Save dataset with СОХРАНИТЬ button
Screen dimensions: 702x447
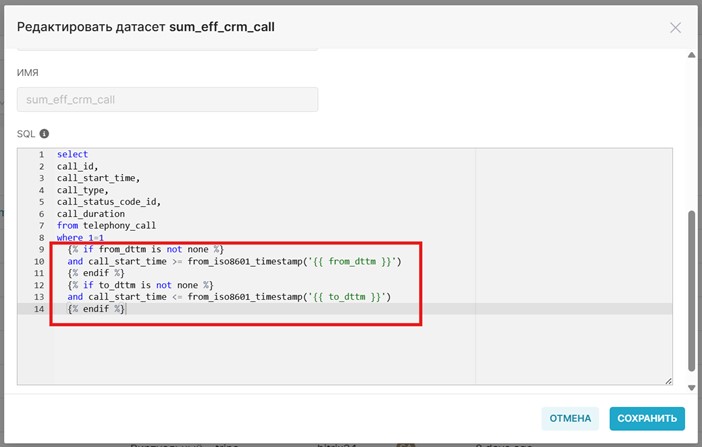click(x=647, y=418)
